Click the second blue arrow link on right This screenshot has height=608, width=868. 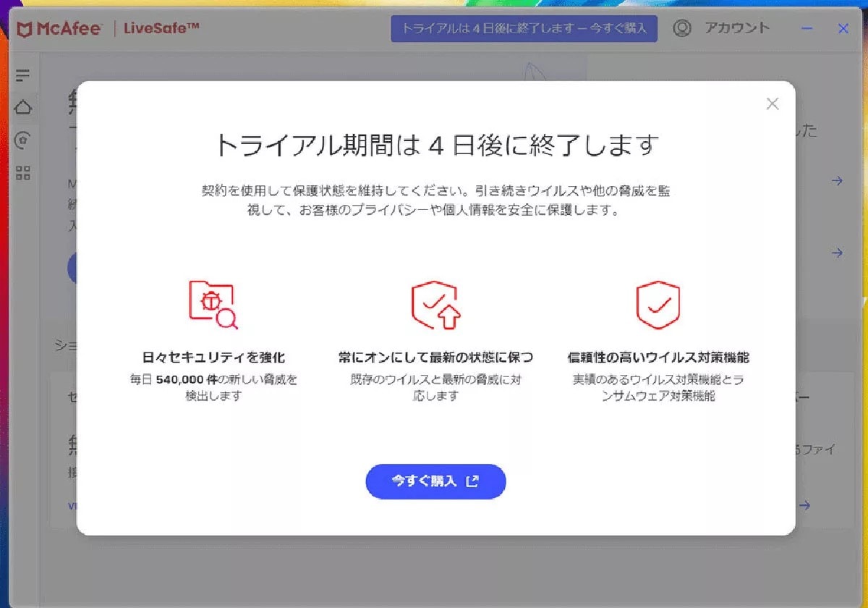pyautogui.click(x=836, y=253)
